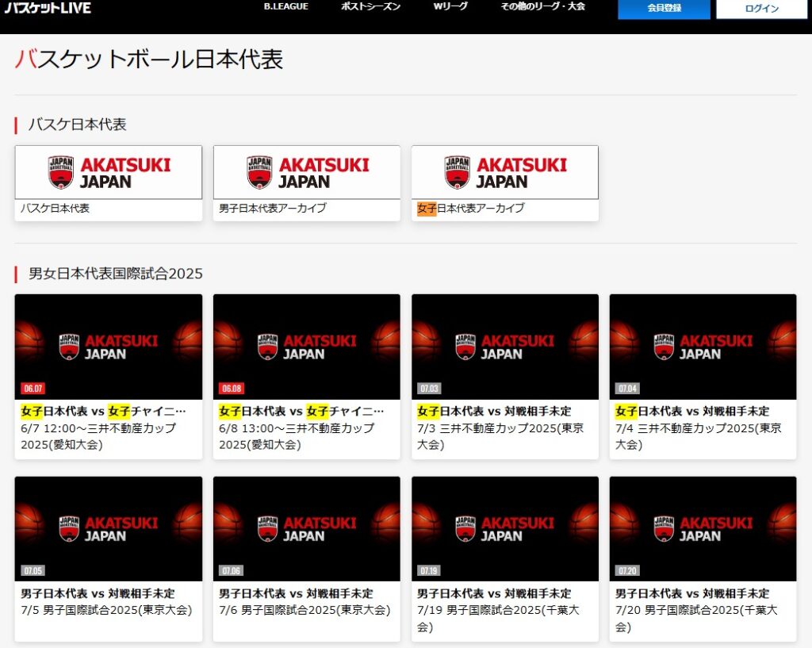Click the ログイン button
Viewport: 812px width, 648px height.
click(x=762, y=9)
